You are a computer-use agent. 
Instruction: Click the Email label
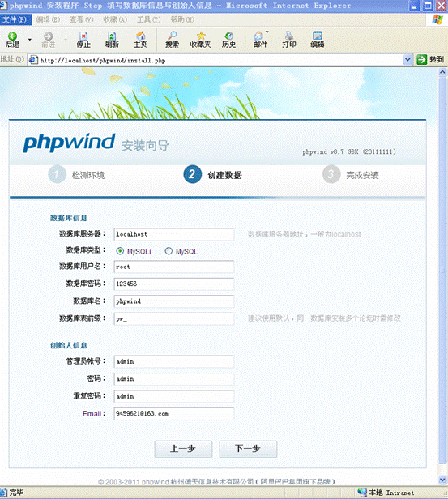click(92, 414)
